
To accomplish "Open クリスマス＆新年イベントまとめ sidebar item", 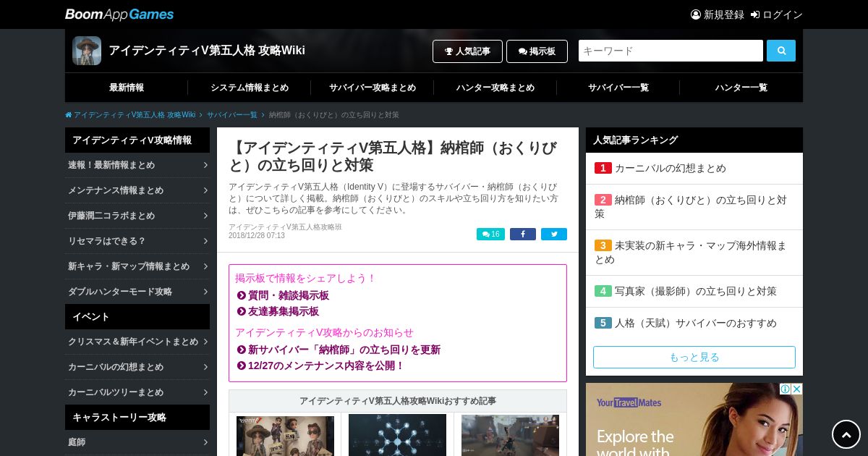I will pos(137,342).
